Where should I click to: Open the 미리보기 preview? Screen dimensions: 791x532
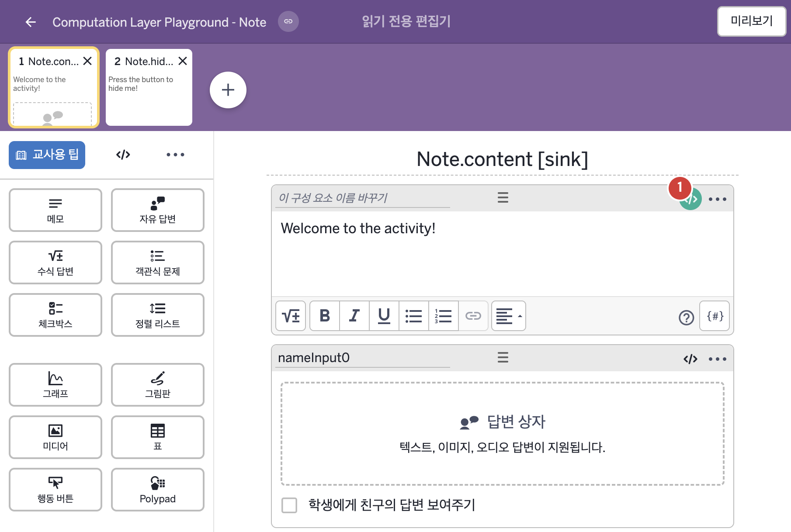point(752,21)
